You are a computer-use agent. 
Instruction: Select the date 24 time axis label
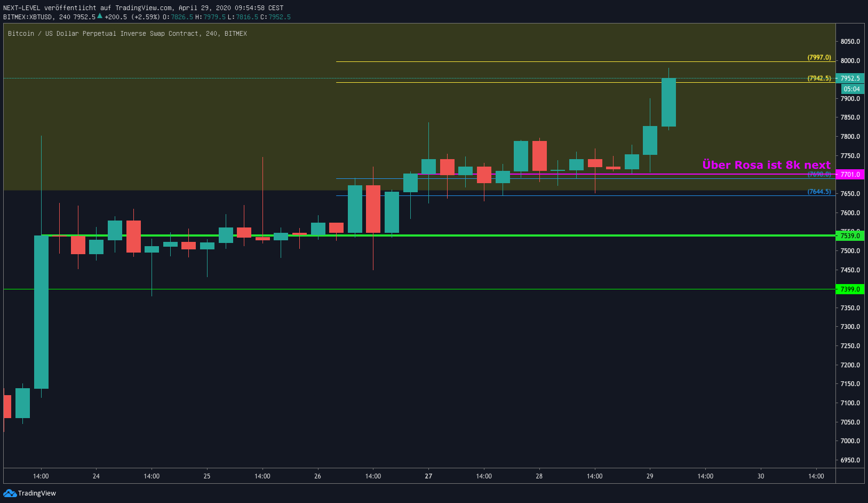click(96, 476)
